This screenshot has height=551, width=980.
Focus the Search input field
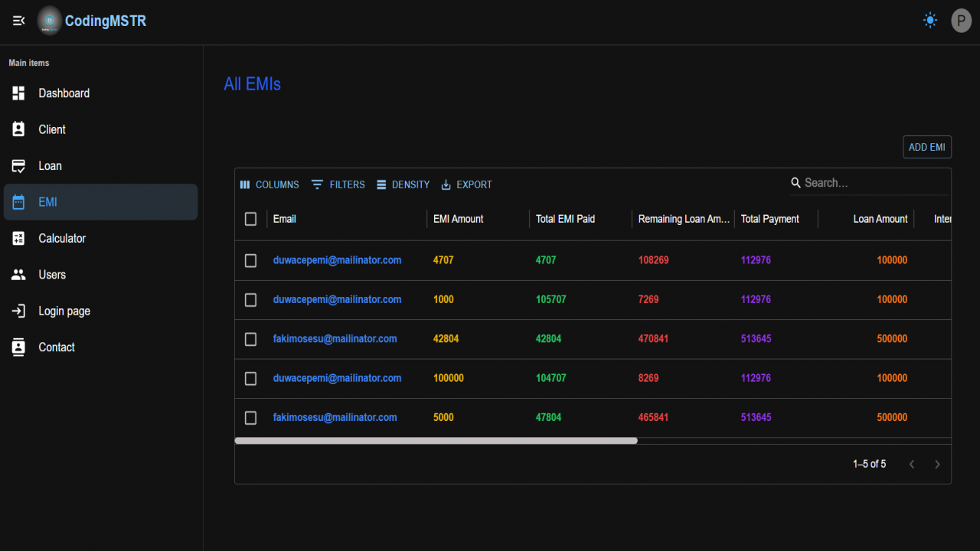pyautogui.click(x=875, y=183)
